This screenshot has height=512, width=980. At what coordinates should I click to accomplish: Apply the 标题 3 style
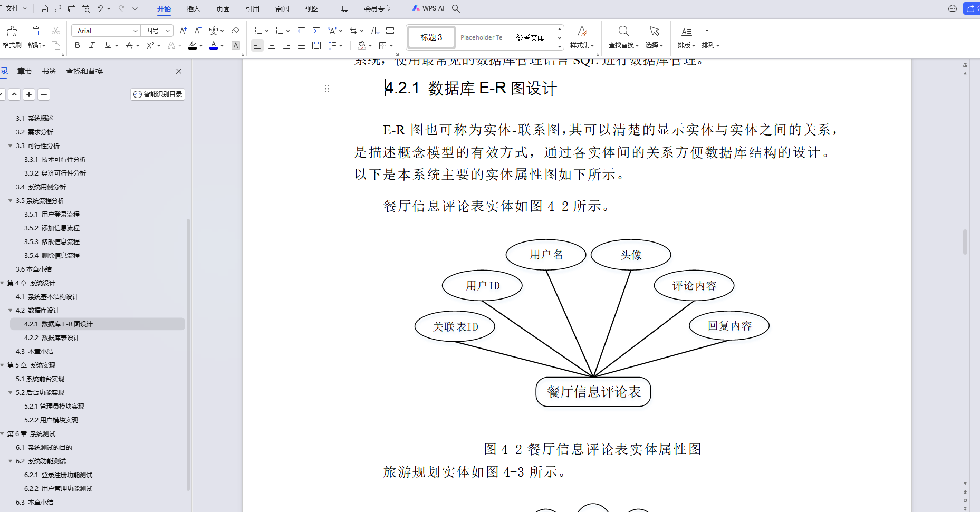pyautogui.click(x=431, y=37)
